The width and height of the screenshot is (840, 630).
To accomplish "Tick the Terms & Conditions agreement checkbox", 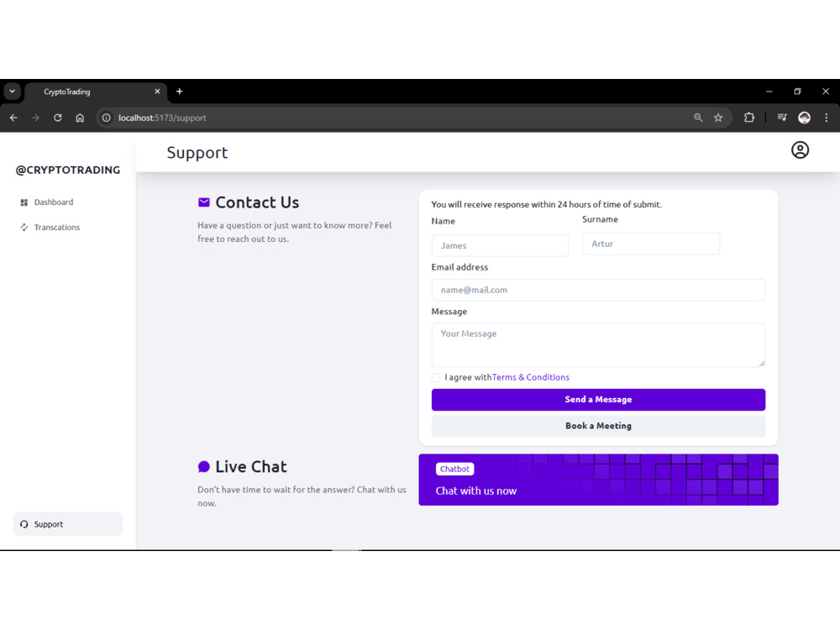I will 436,378.
